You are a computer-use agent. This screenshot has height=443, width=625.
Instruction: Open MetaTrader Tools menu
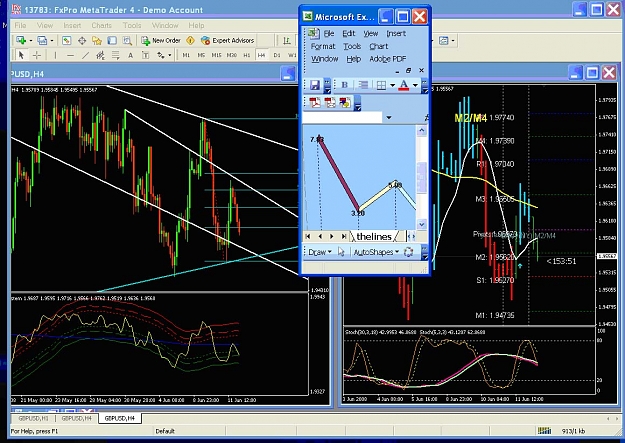click(x=132, y=26)
